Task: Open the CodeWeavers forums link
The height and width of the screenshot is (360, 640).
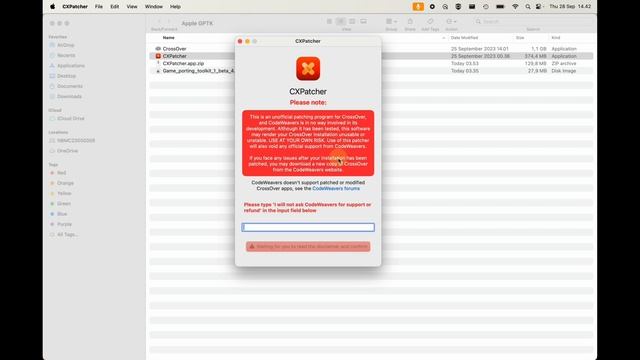Action: click(x=336, y=189)
